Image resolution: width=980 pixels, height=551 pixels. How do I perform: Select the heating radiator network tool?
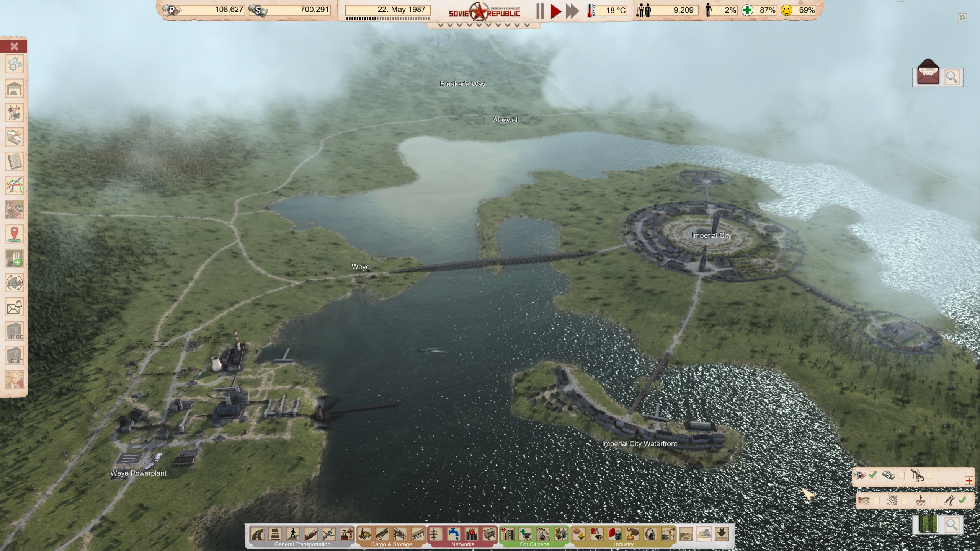471,534
